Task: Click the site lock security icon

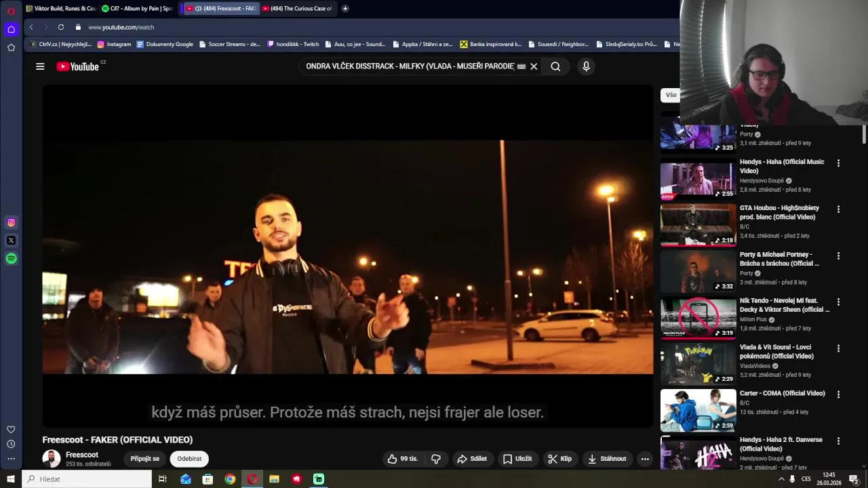Action: pos(78,27)
